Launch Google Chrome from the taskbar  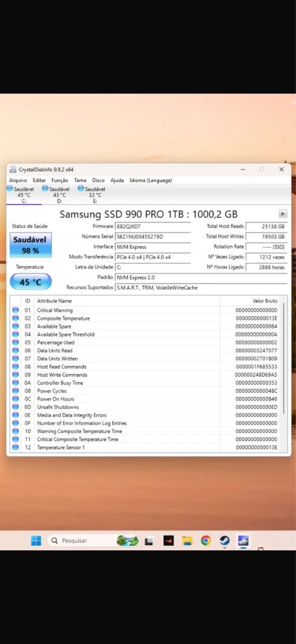tap(206, 541)
